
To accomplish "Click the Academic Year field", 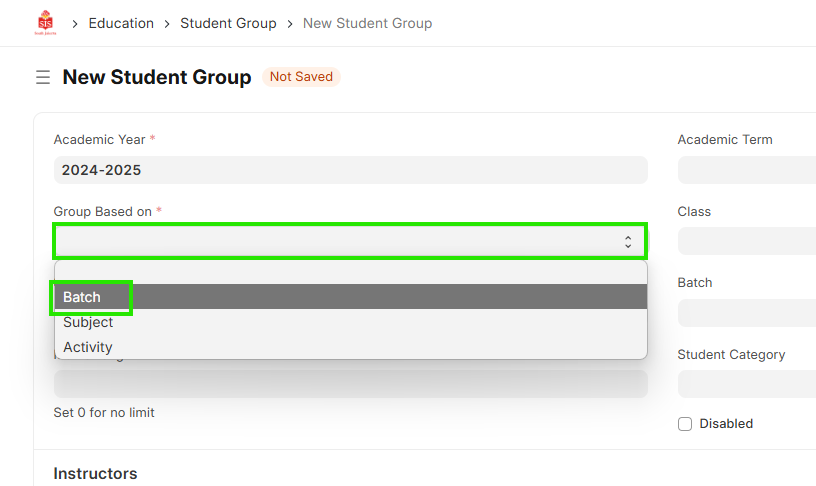I will 350,170.
